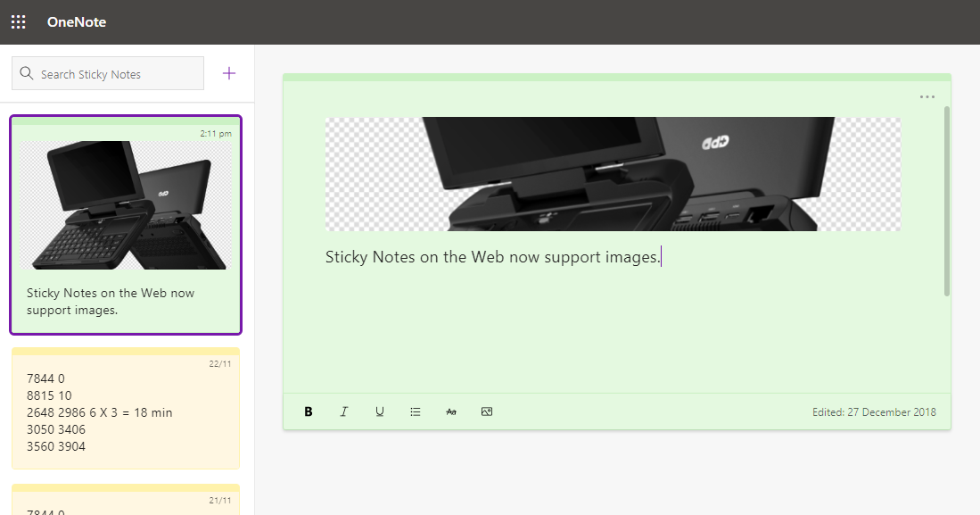Click the note editor scrollbar
Image resolution: width=980 pixels, height=515 pixels.
(x=947, y=201)
